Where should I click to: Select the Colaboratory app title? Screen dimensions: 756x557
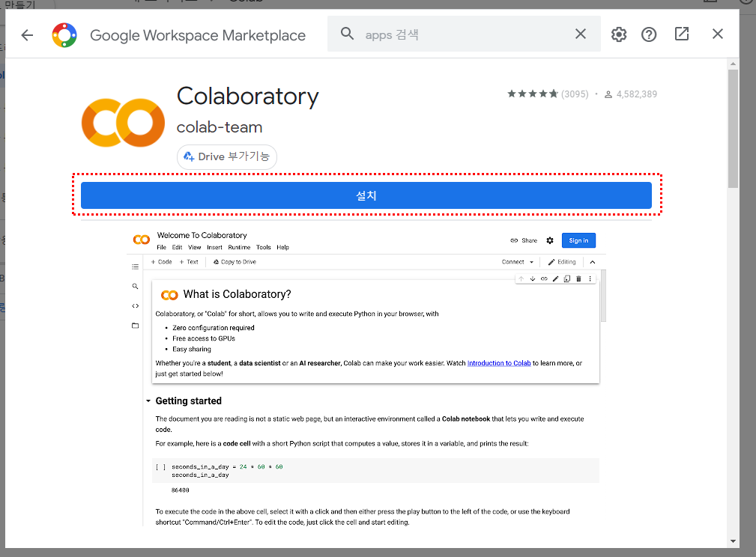tap(248, 96)
